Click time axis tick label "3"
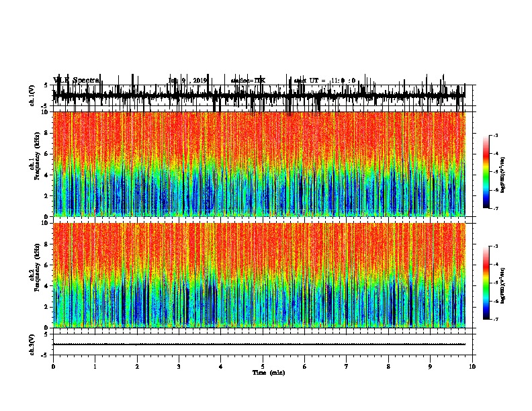This screenshot has height=411, width=532. point(179,367)
